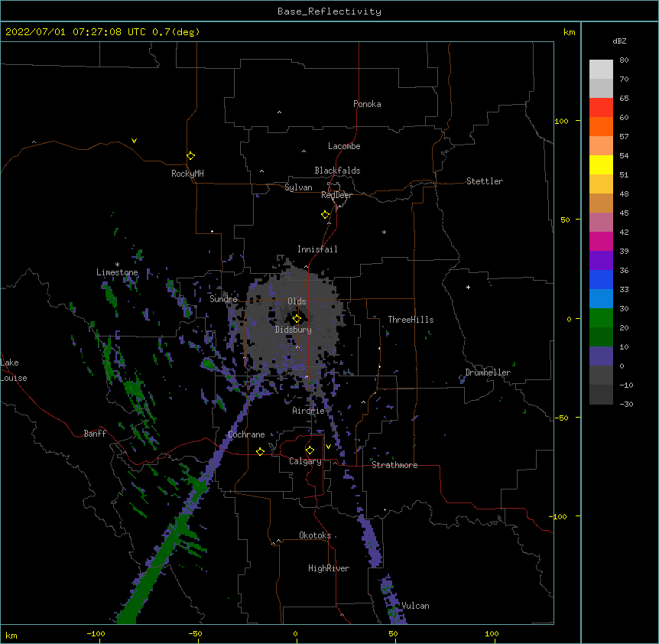This screenshot has width=659, height=644.
Task: Click the Airdrie city label
Action: point(309,411)
